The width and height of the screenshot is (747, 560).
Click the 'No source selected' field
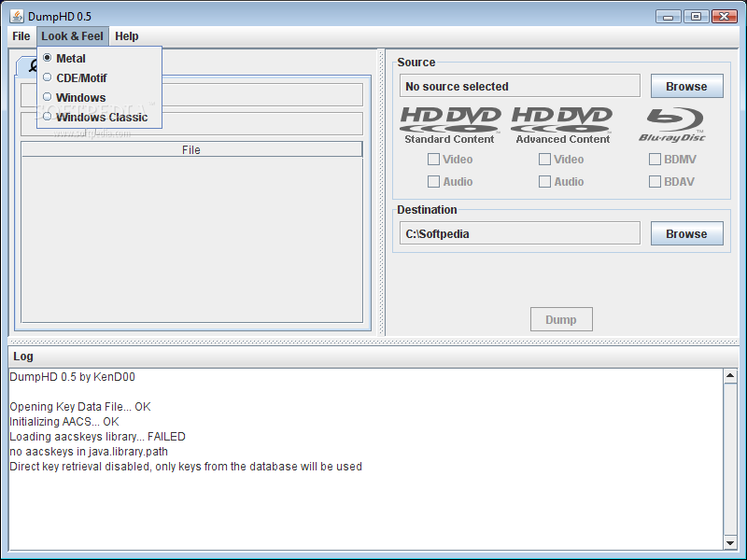tap(520, 86)
